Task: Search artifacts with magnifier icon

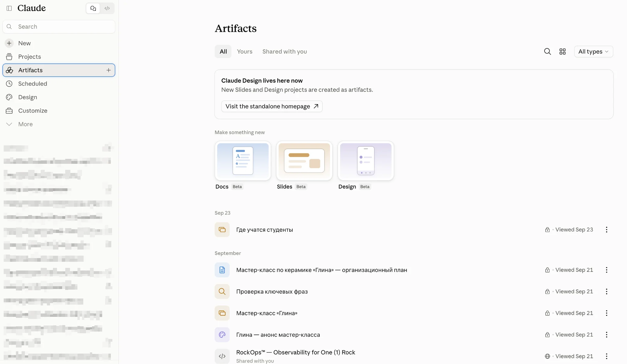Action: tap(547, 51)
